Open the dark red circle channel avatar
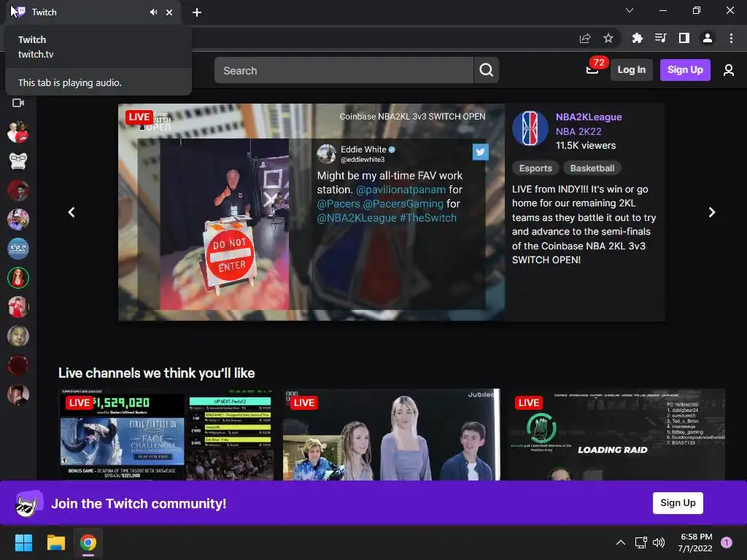This screenshot has width=747, height=560. point(18,365)
